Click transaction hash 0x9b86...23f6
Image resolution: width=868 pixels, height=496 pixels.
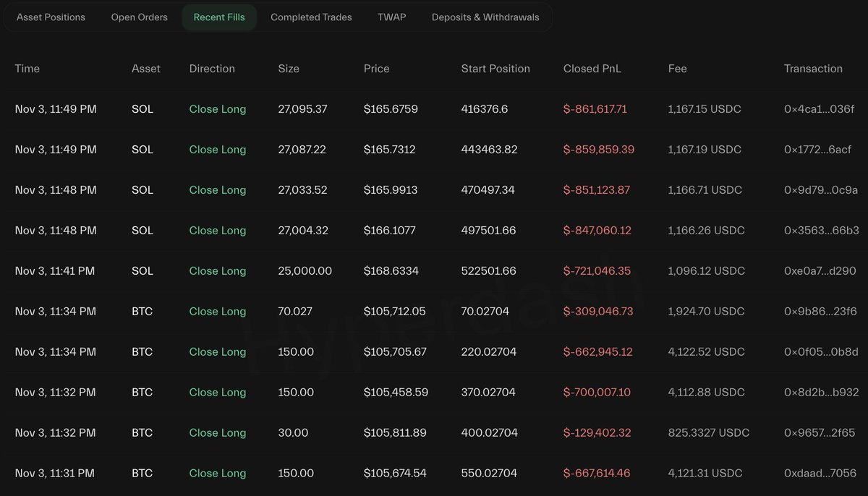820,312
